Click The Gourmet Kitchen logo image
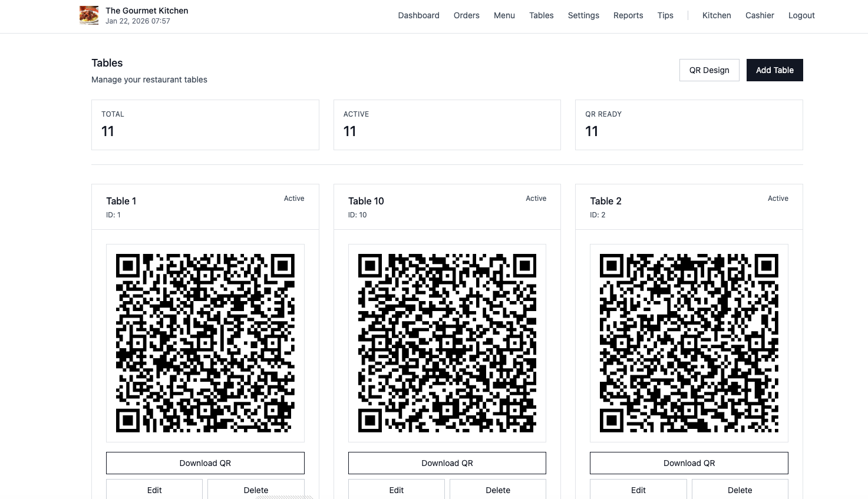Viewport: 868px width, 499px height. click(x=89, y=15)
